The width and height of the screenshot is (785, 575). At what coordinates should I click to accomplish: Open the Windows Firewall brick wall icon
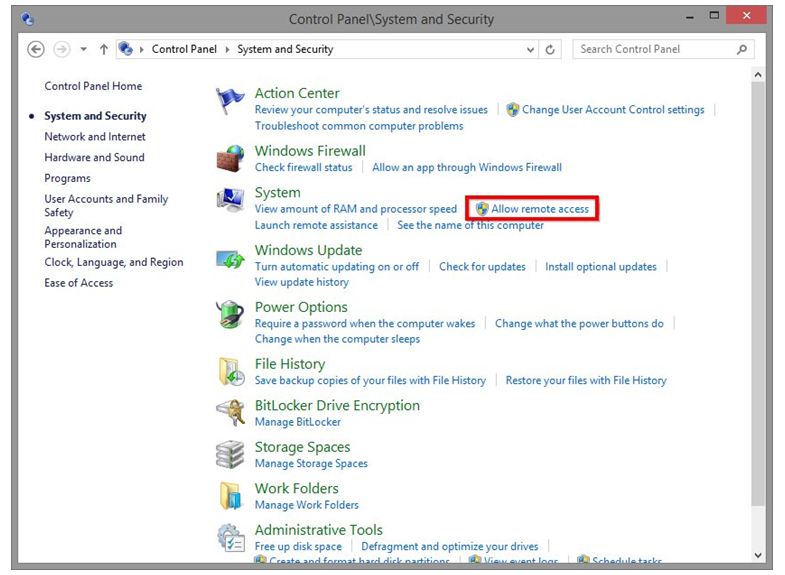(x=230, y=158)
